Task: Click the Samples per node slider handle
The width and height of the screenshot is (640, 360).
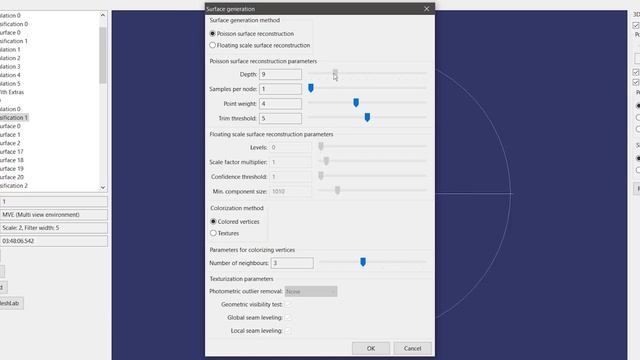Action: point(311,88)
